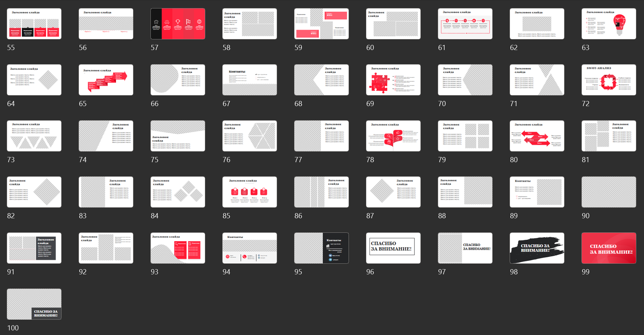Click slide 61 with red dashed timeline

tap(465, 24)
